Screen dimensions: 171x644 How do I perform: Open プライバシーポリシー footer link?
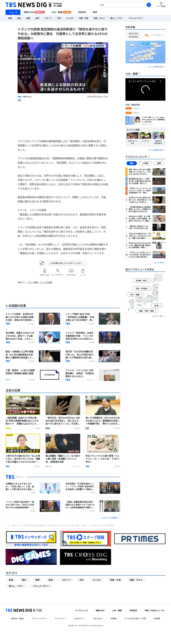(x=39, y=618)
